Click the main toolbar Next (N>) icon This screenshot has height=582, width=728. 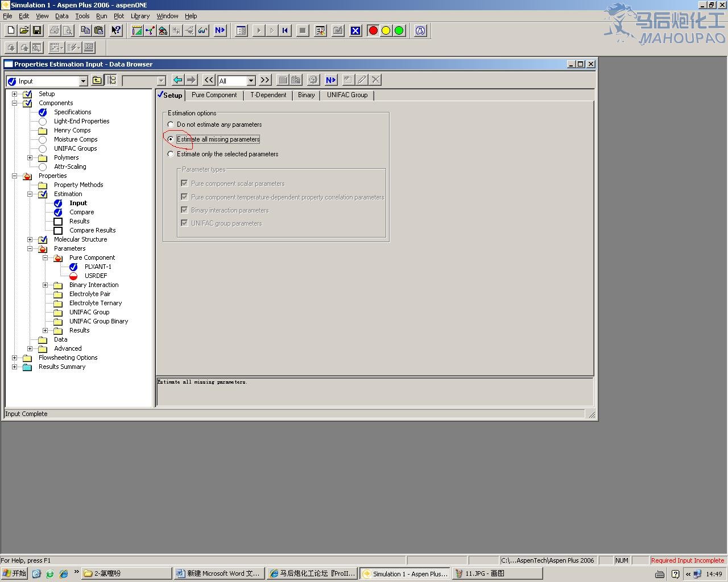[x=220, y=31]
